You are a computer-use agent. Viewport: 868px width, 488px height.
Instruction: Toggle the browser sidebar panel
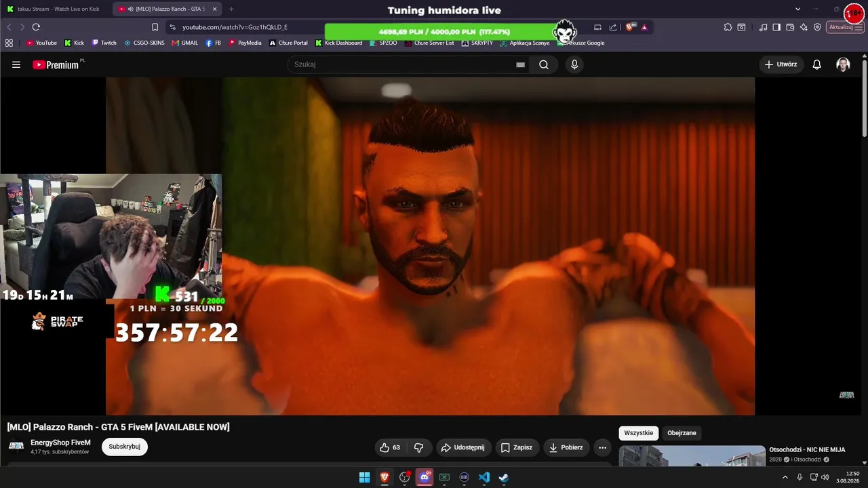point(776,27)
